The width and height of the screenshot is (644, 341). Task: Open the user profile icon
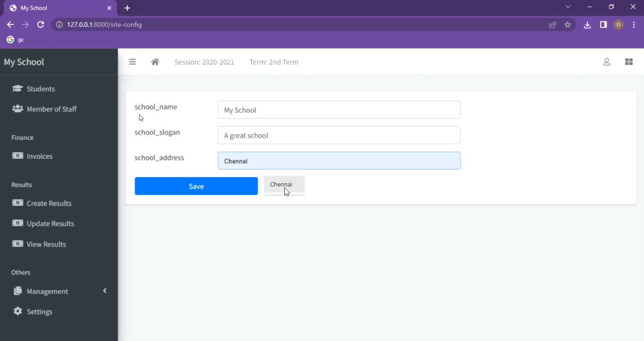[x=607, y=62]
